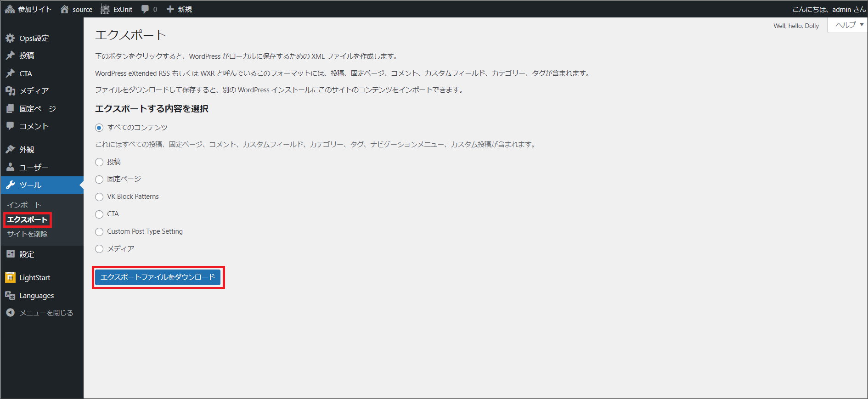Click the エクスポートする内容を選択 section heading
Screen dimensions: 868x399
click(152, 109)
